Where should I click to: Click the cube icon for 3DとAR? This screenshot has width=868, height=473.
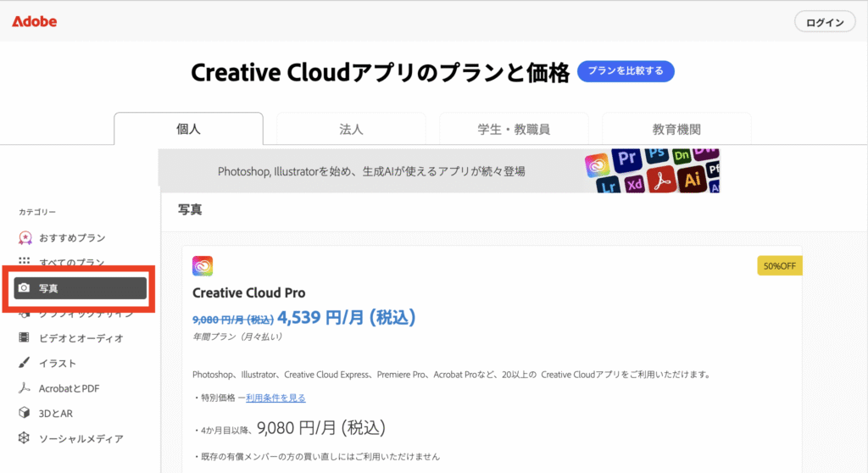(25, 414)
